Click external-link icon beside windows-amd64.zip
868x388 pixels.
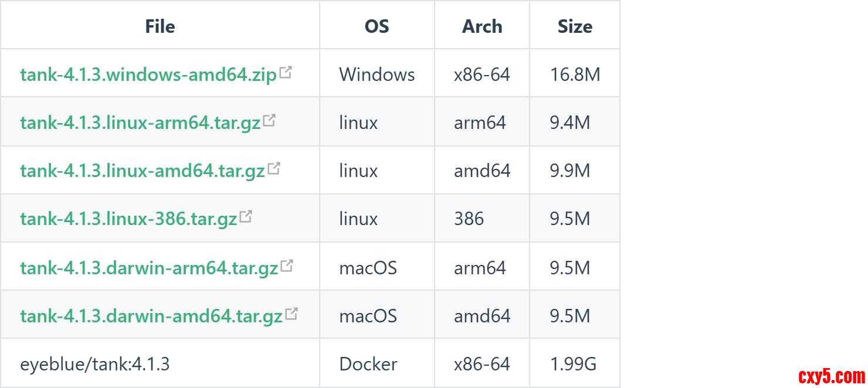[286, 73]
